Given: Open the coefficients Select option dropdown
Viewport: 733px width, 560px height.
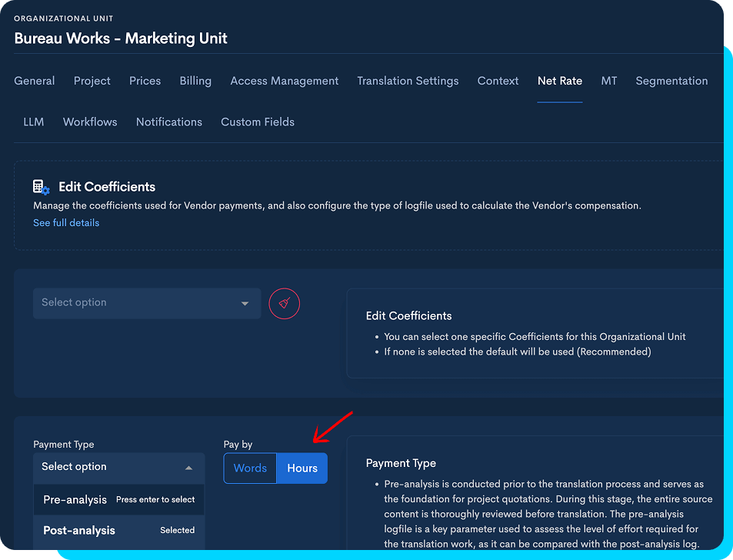Looking at the screenshot, I should click(147, 303).
